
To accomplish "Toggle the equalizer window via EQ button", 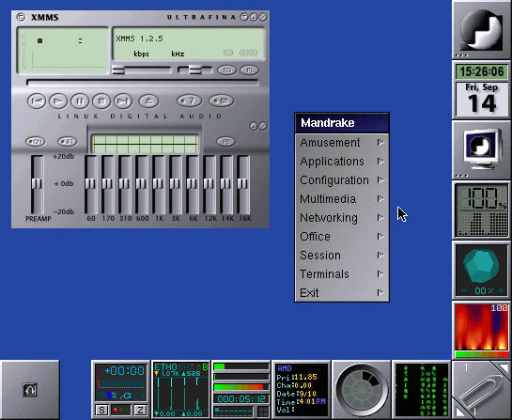I will tap(227, 70).
